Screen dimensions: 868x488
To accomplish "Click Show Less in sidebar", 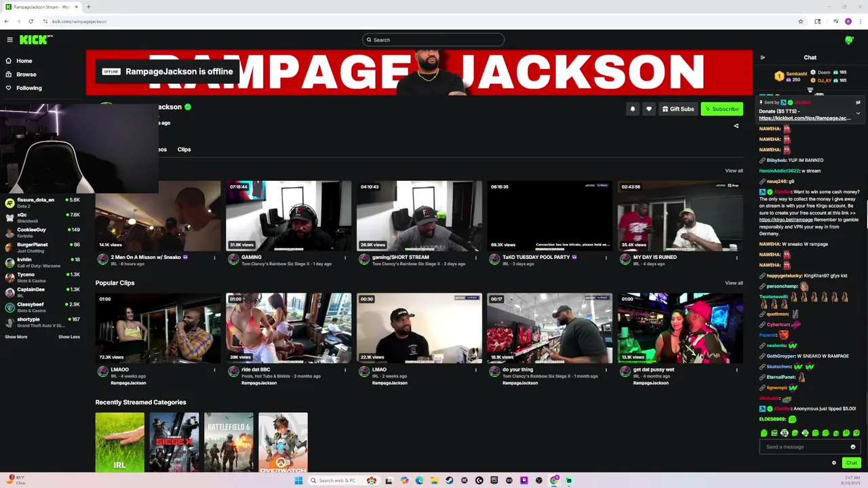I will [68, 337].
